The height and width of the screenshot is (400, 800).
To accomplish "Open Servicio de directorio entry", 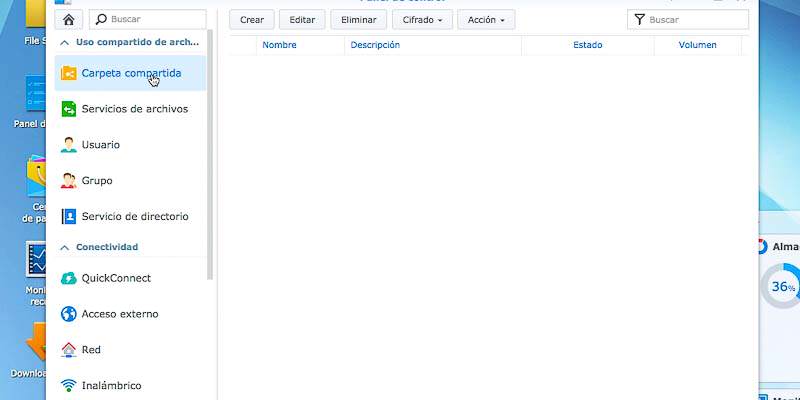I will click(131, 216).
